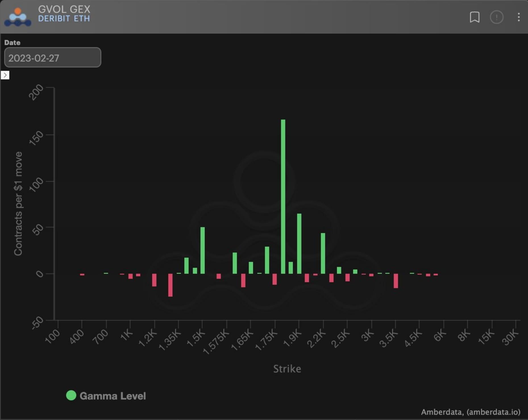Image resolution: width=528 pixels, height=420 pixels.
Task: Click the DERIBIT ETH subtitle
Action: (64, 18)
